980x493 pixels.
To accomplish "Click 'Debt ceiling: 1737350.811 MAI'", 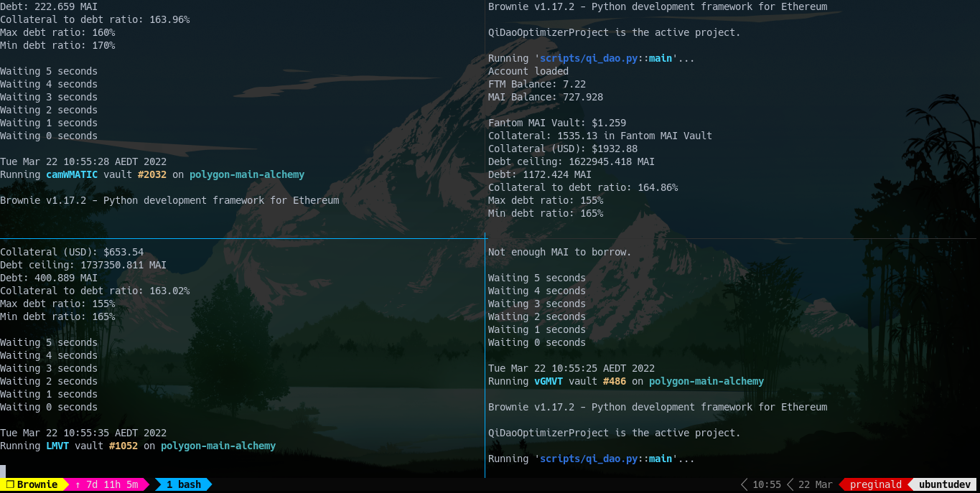I will (x=83, y=265).
